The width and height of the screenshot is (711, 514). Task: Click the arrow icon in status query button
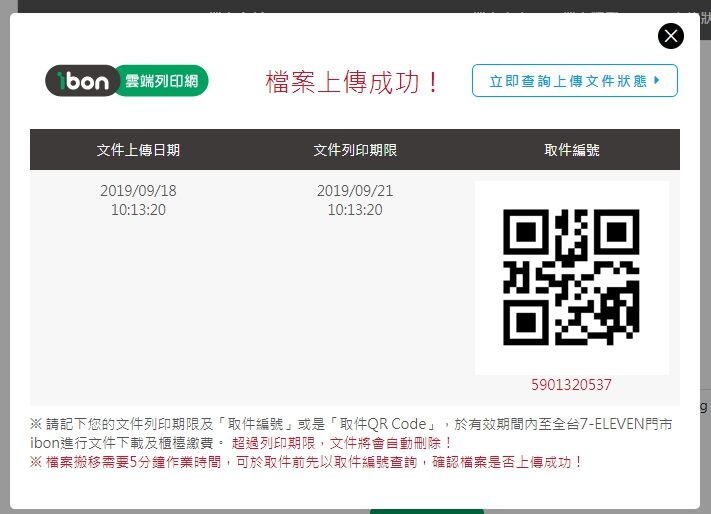coord(657,80)
